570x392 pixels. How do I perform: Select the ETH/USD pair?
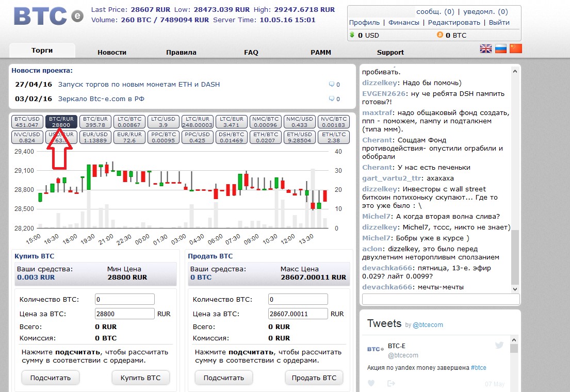(300, 137)
